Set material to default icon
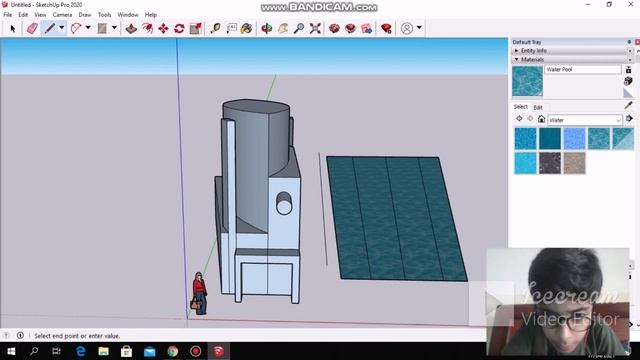Image resolution: width=640 pixels, height=360 pixels. tap(629, 93)
